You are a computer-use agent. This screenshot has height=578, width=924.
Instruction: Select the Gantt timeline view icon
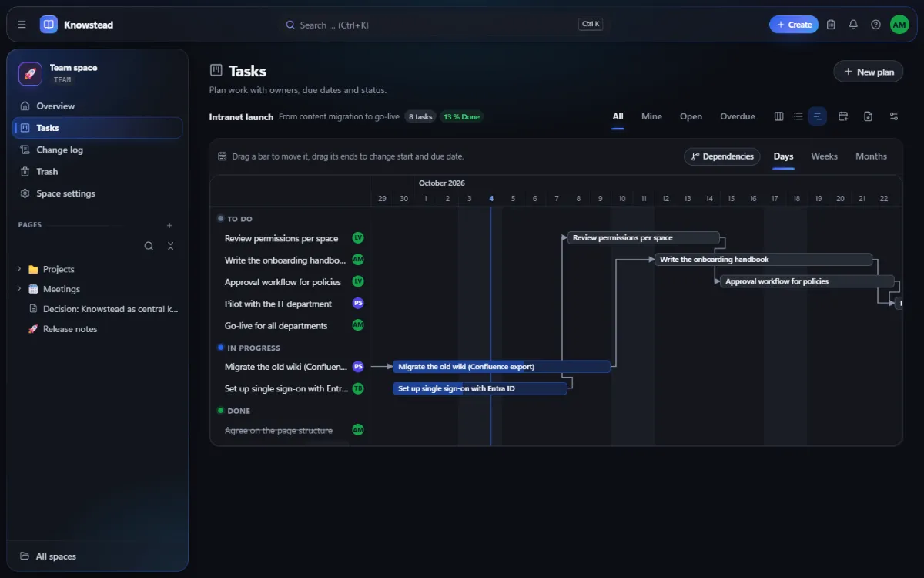pyautogui.click(x=817, y=116)
